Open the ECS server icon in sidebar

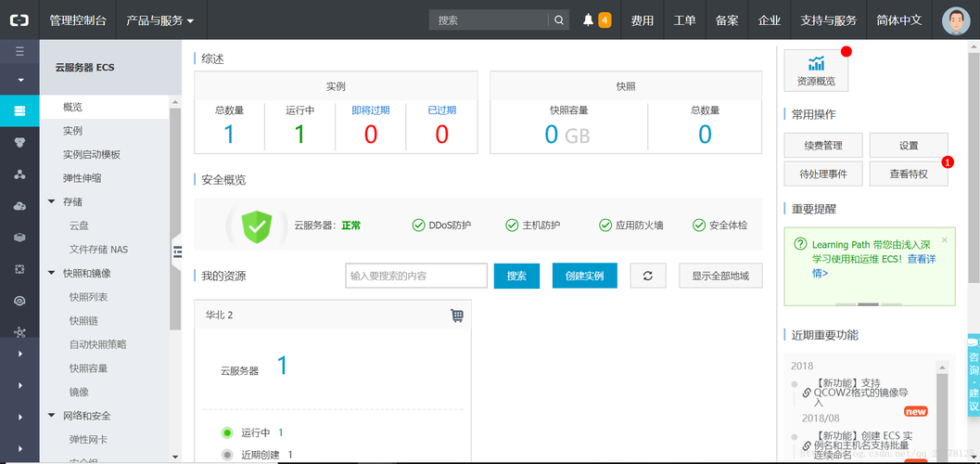click(19, 110)
